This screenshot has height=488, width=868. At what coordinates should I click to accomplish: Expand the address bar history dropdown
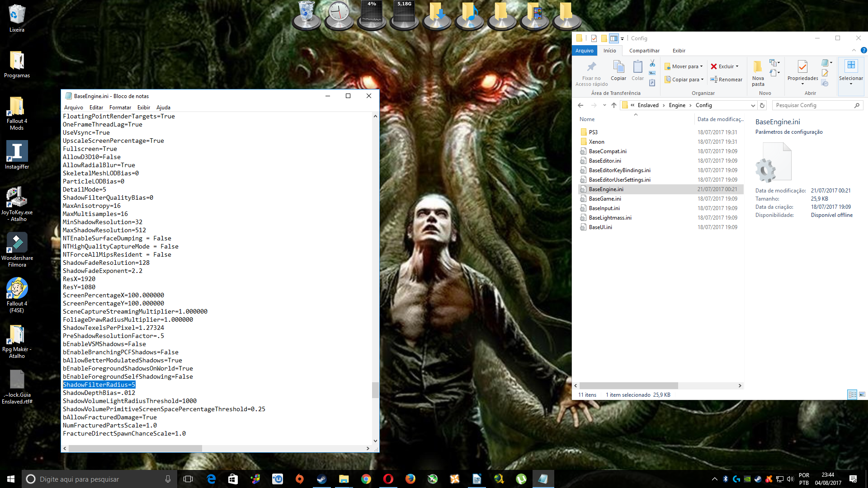[x=753, y=105]
